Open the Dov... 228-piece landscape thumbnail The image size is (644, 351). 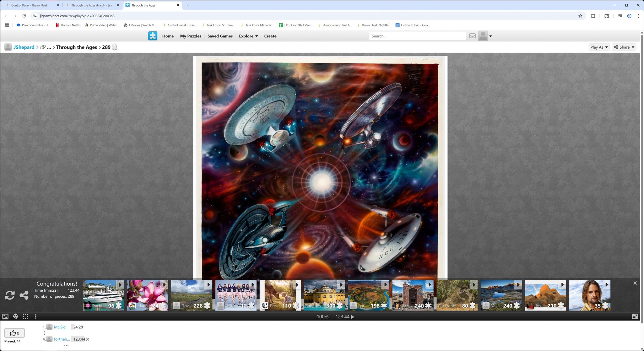pyautogui.click(x=191, y=295)
